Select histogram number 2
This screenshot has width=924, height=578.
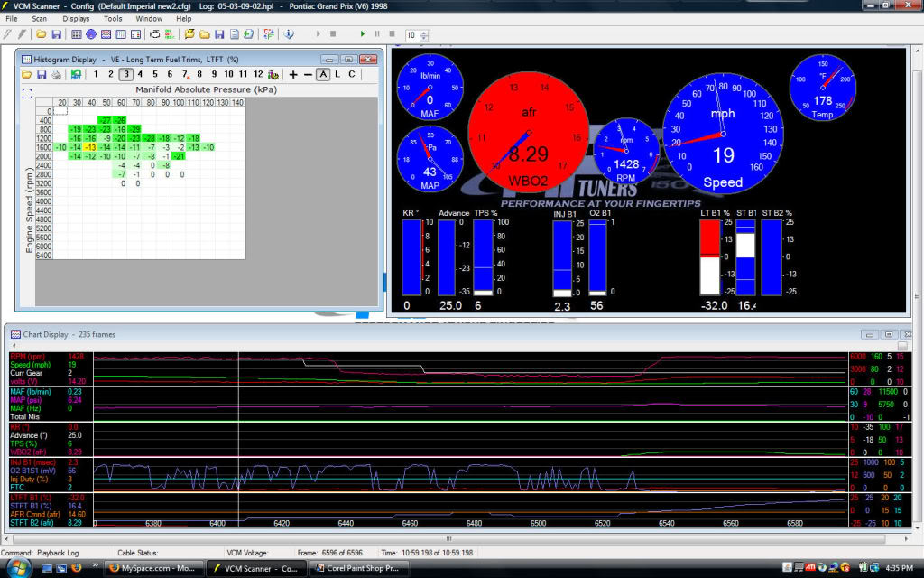(110, 74)
